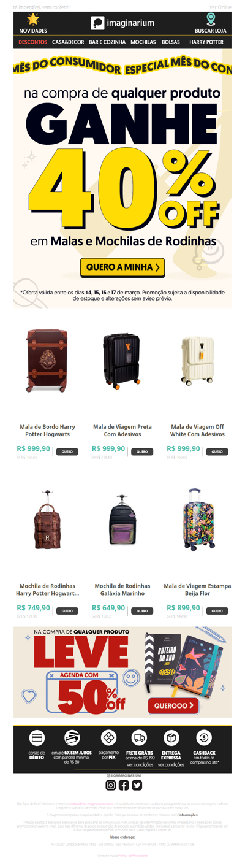Open the Instagram social icon
The width and height of the screenshot is (245, 868).
pyautogui.click(x=111, y=785)
